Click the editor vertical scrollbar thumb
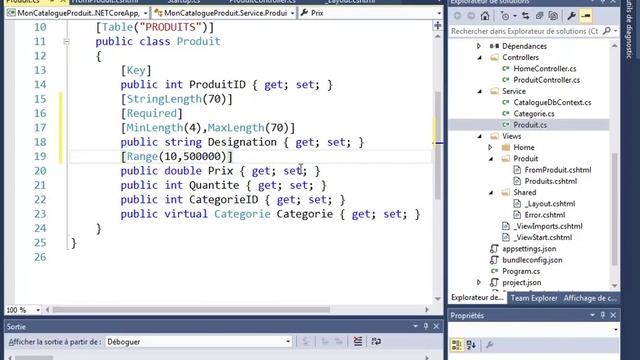640x360 pixels. click(x=438, y=145)
